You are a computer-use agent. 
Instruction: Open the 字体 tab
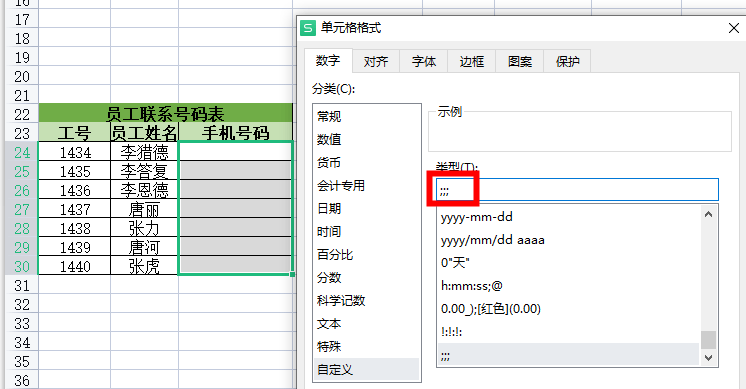424,61
